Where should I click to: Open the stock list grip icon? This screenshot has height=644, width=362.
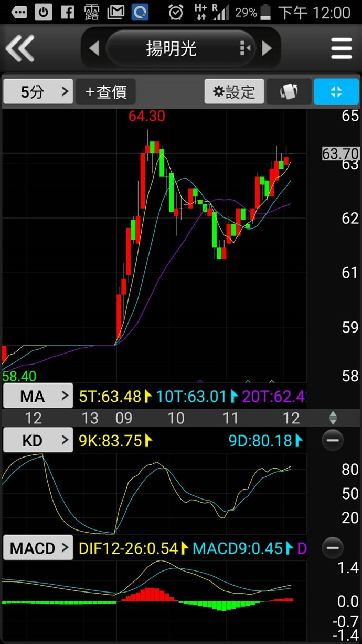coord(244,49)
